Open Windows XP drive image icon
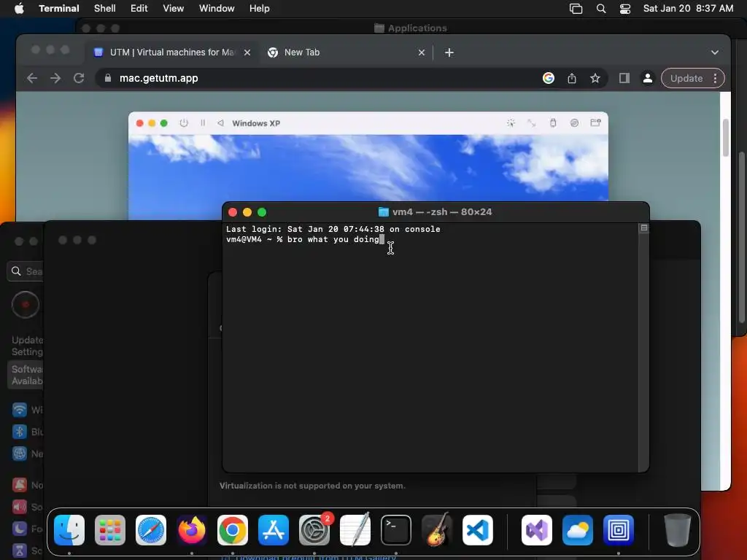This screenshot has width=747, height=560. point(575,122)
